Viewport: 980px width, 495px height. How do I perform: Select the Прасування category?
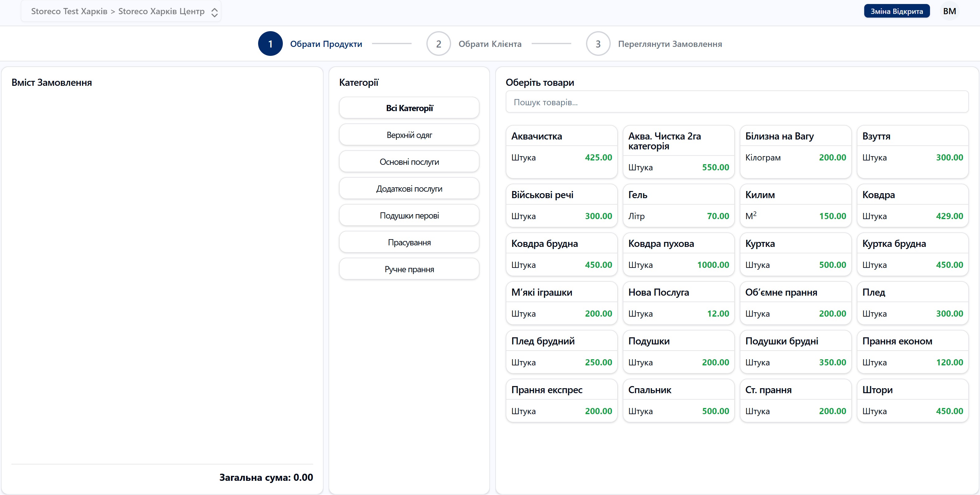click(x=409, y=243)
